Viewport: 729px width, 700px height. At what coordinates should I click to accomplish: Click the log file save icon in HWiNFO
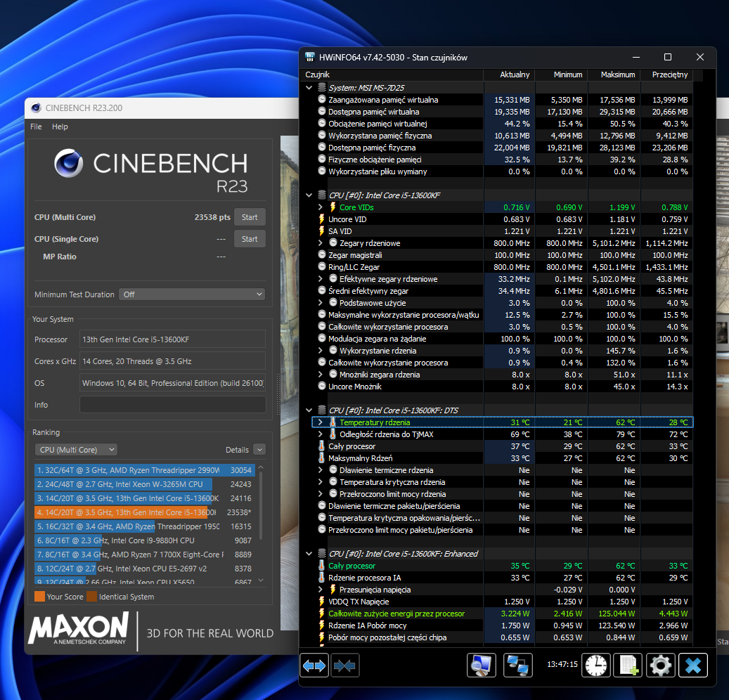point(628,666)
